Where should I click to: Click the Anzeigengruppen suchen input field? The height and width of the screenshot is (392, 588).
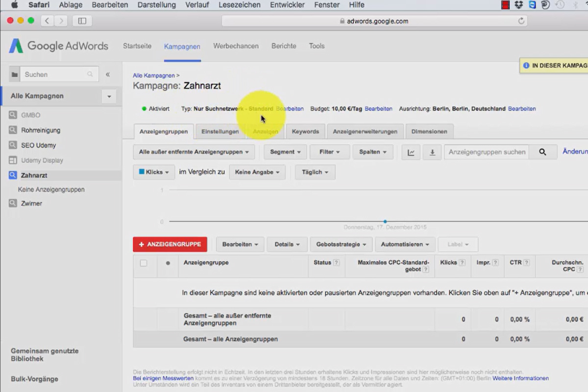[x=486, y=152]
